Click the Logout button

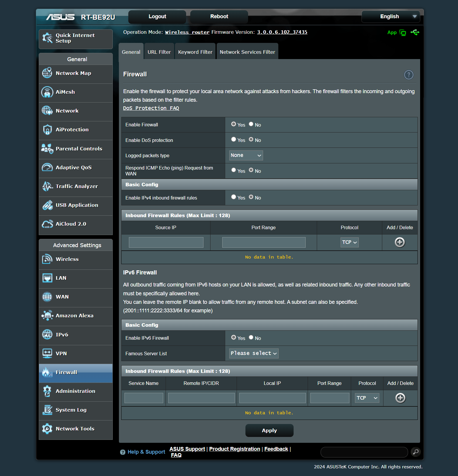click(157, 17)
